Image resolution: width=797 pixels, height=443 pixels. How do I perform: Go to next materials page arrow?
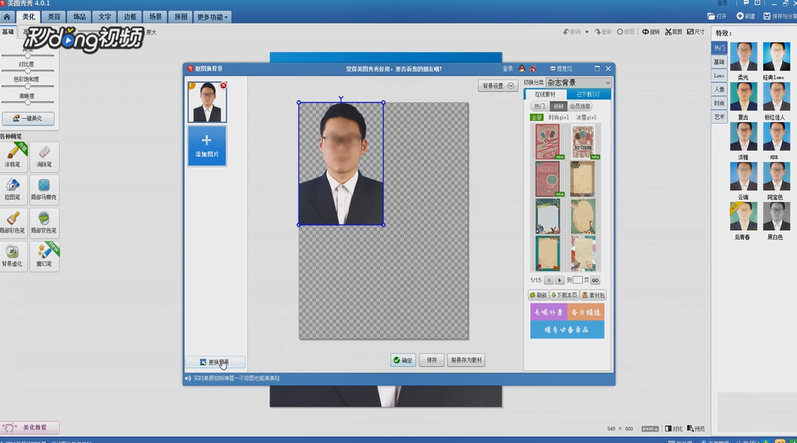pyautogui.click(x=560, y=280)
